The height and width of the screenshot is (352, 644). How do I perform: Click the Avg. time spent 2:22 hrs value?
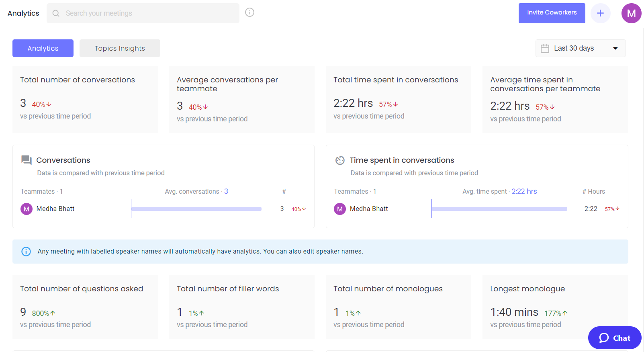pyautogui.click(x=524, y=191)
